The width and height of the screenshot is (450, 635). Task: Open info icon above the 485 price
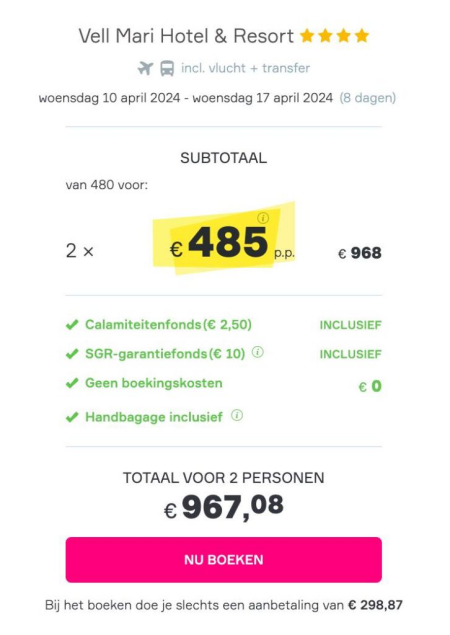tap(263, 218)
